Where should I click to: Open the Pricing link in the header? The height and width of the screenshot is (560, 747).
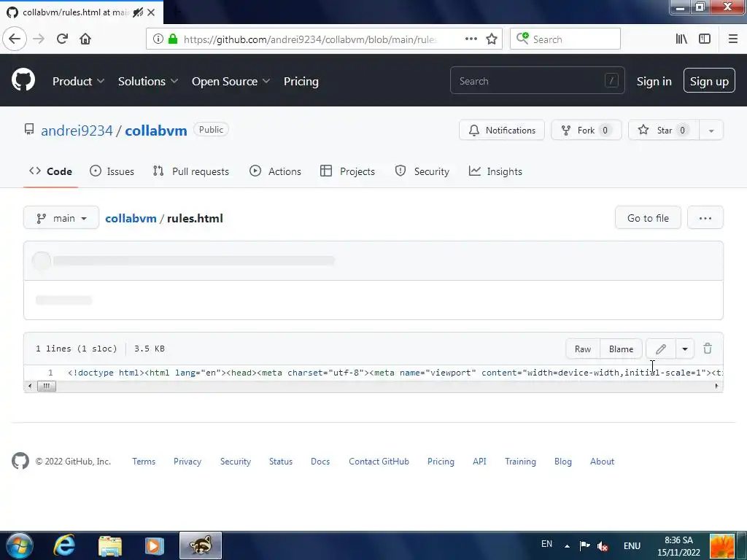pos(301,82)
